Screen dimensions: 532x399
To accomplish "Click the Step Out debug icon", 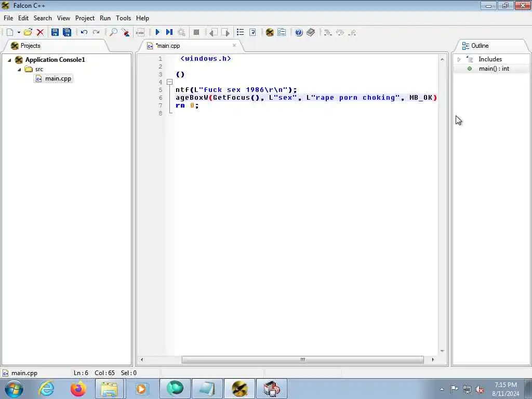I will click(352, 32).
